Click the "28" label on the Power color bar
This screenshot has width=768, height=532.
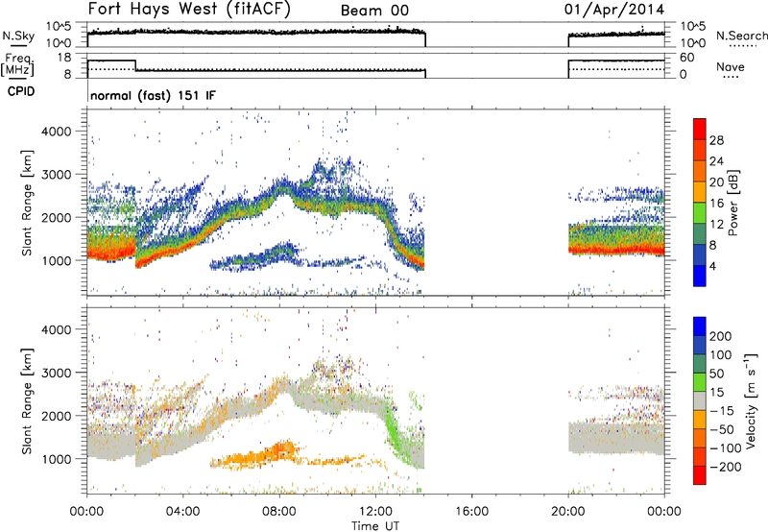point(716,140)
